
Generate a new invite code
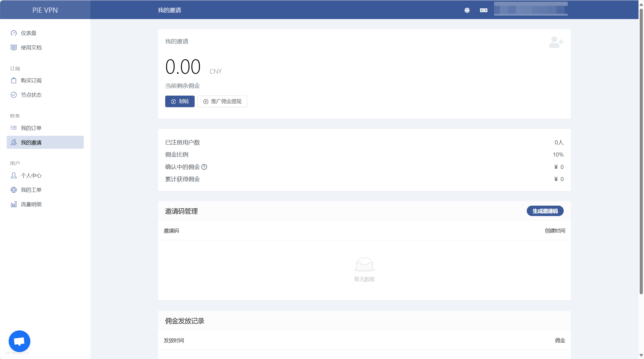tap(545, 211)
